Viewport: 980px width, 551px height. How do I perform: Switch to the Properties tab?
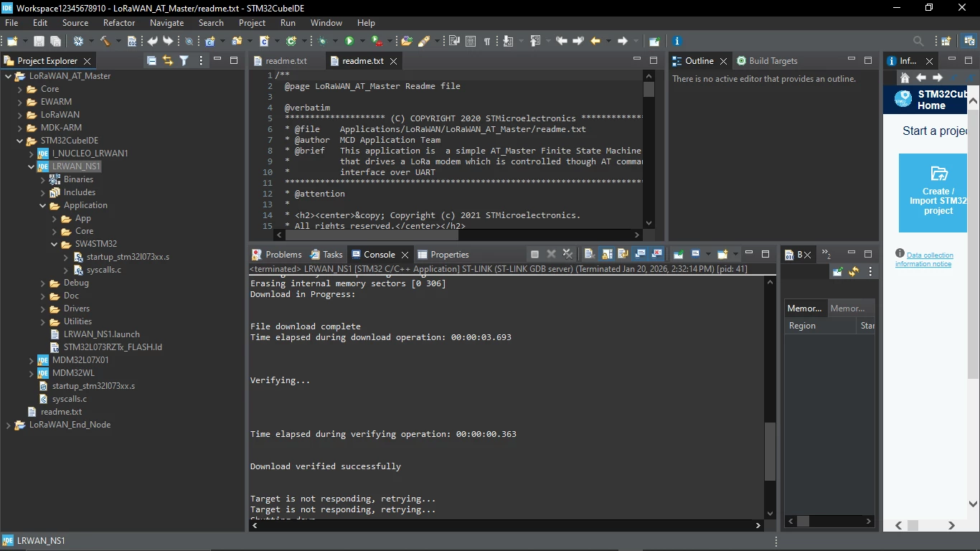443,254
